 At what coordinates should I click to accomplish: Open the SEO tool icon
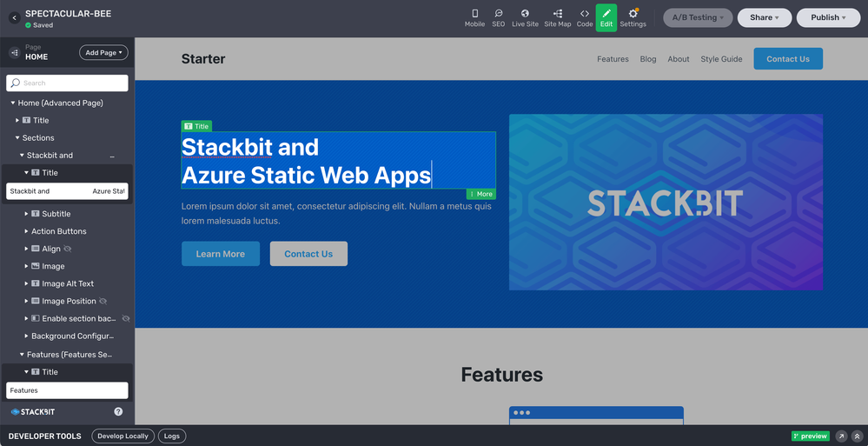[498, 17]
